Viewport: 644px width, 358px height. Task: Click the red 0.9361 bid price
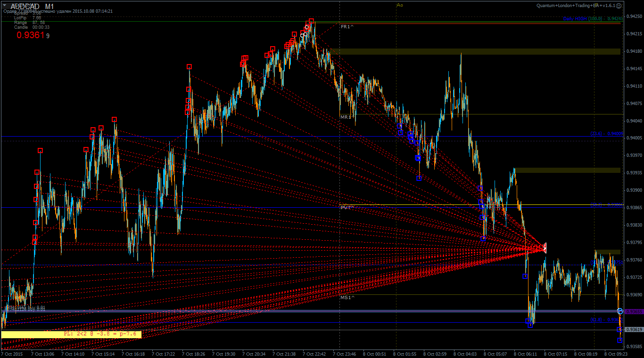coord(31,35)
